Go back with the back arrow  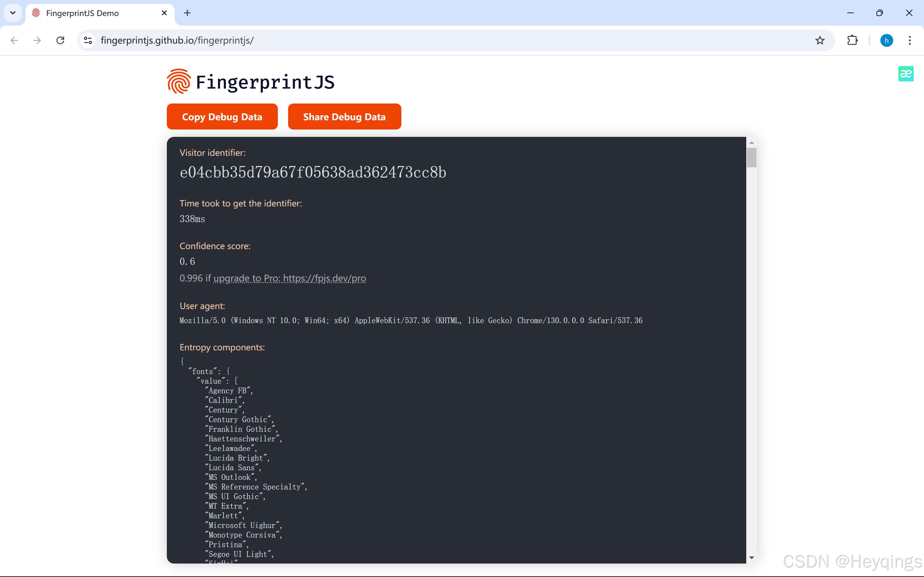point(14,40)
